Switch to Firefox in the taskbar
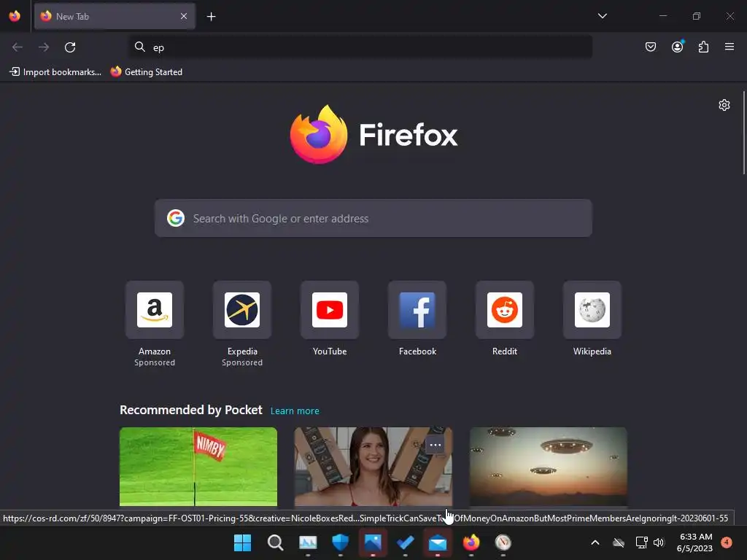747x560 pixels. 471,542
